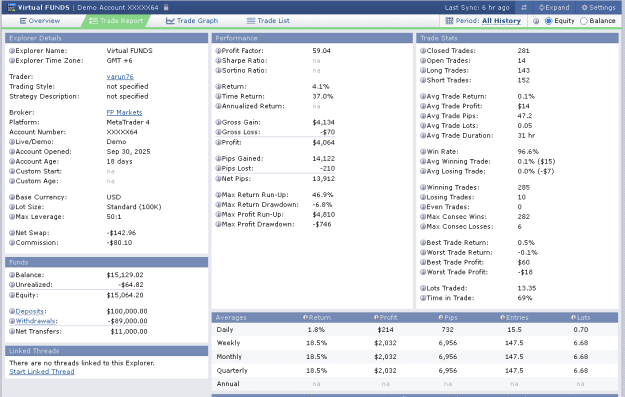Screen dimensions: 625x397
Task: Click info icon next to Win Rate
Action: 423,151
